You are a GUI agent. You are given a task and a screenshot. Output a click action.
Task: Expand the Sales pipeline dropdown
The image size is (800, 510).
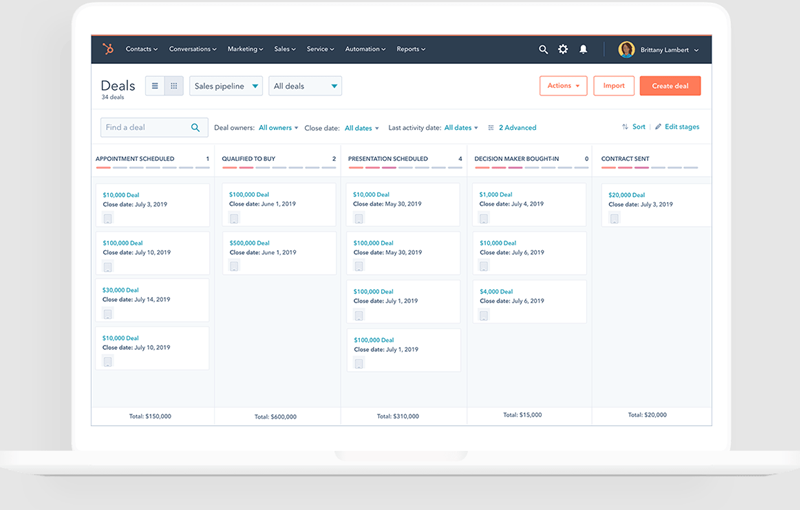point(225,86)
